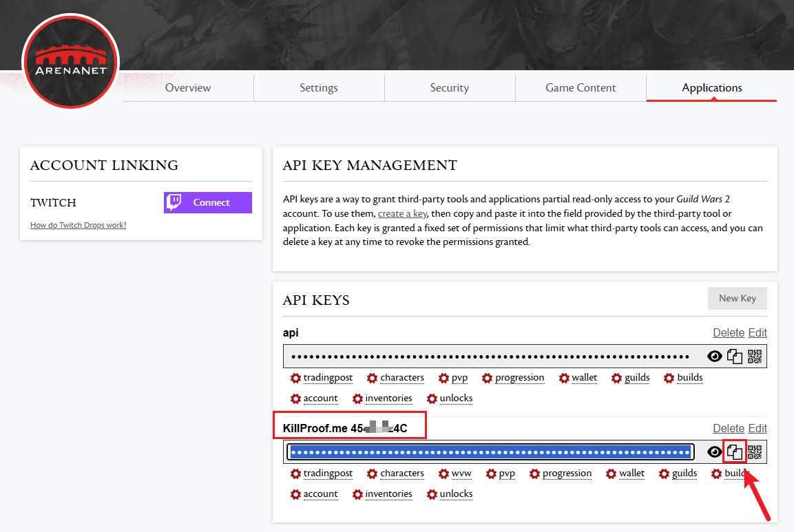Click builds permission under api key
This screenshot has height=532, width=794.
683,378
